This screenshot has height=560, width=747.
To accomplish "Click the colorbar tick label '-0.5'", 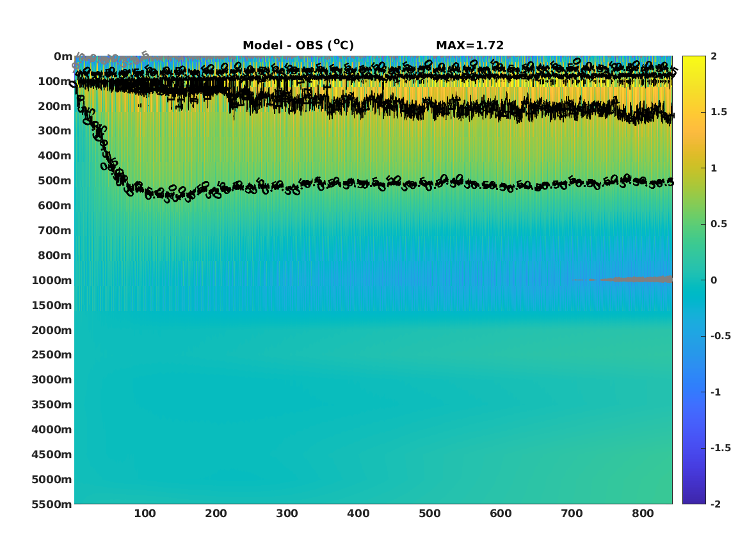I will coord(720,336).
